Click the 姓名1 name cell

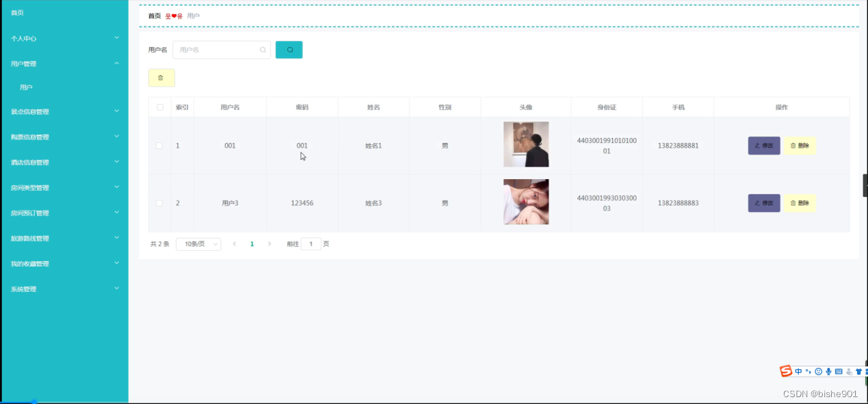(x=373, y=146)
